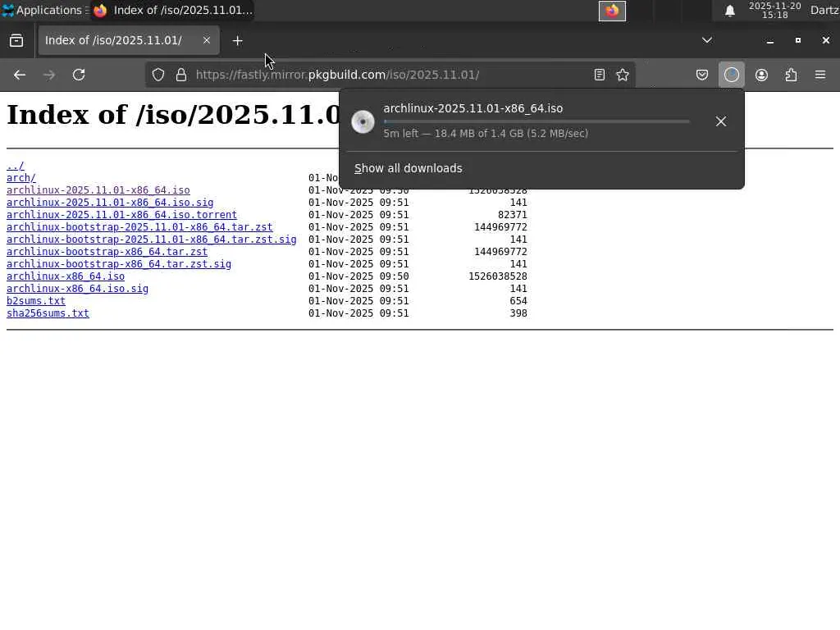Click the URL address field
840x630 pixels.
coord(390,75)
